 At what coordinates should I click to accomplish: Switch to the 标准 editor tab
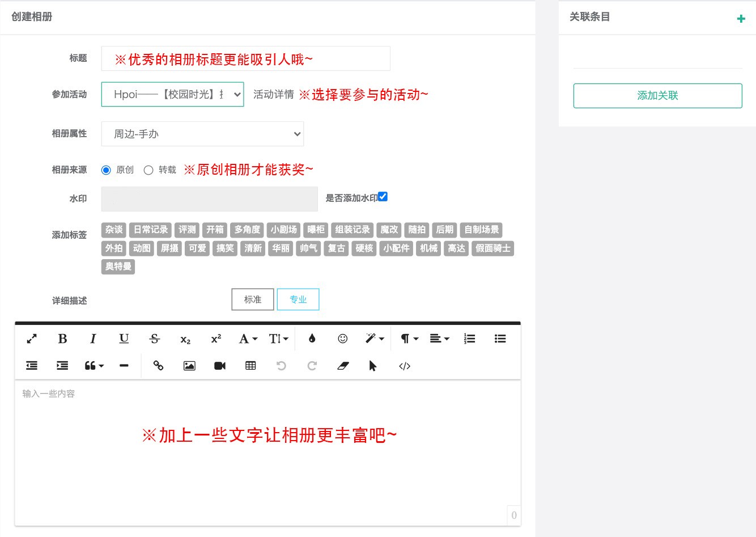253,299
